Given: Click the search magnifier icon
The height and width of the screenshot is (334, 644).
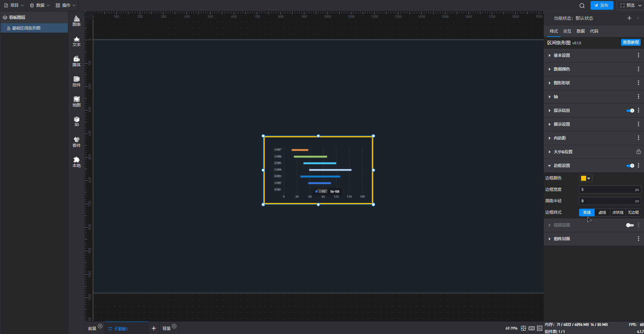Looking at the screenshot, I should point(582,5).
